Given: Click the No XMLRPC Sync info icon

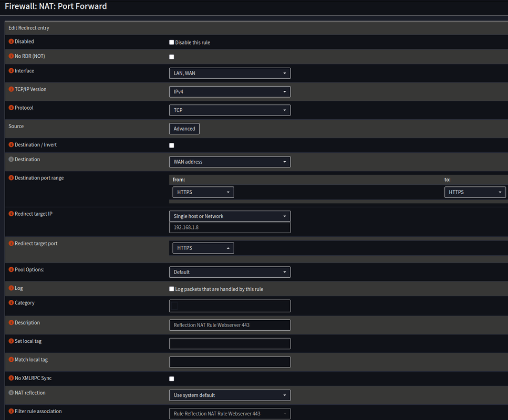Looking at the screenshot, I should (11, 378).
